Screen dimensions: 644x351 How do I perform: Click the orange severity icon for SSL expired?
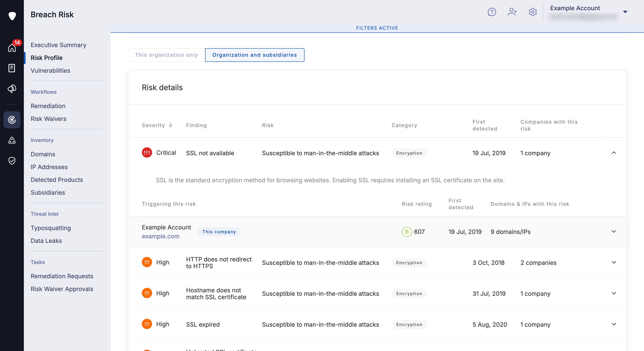click(147, 324)
